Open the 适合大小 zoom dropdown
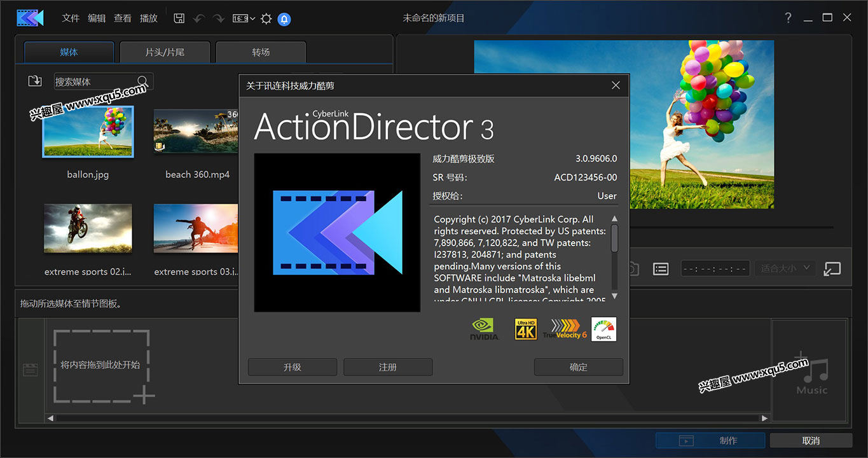This screenshot has height=458, width=868. tap(786, 268)
